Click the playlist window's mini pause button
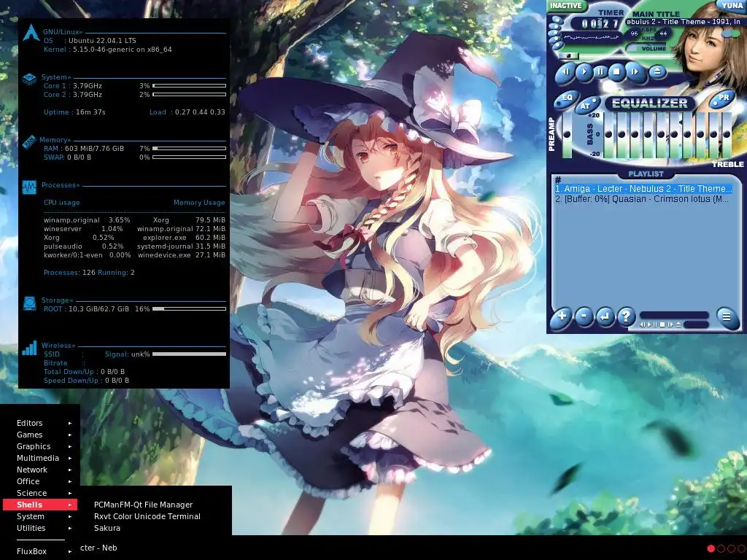Image resolution: width=747 pixels, height=560 pixels. pos(655,324)
